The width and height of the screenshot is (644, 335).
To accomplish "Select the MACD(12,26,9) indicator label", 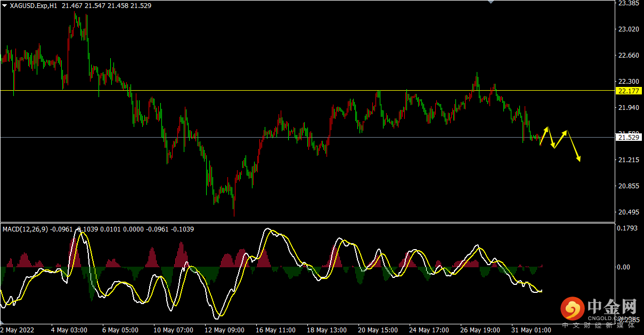I will click(25, 229).
